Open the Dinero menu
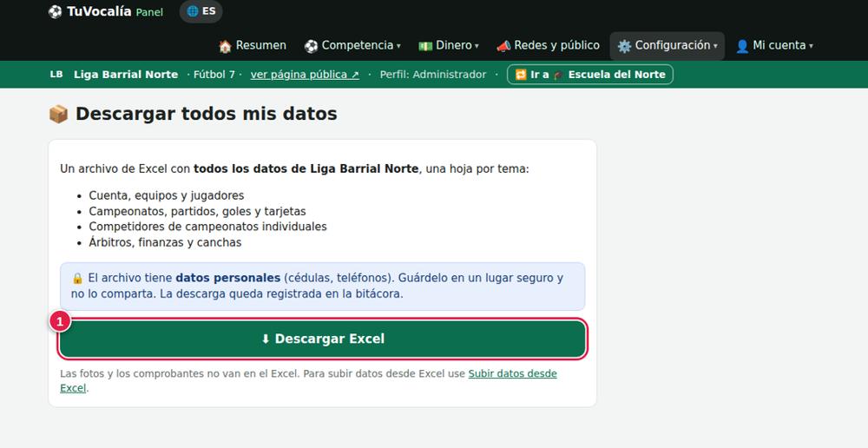Screen dimensions: 868x448 click(449, 45)
